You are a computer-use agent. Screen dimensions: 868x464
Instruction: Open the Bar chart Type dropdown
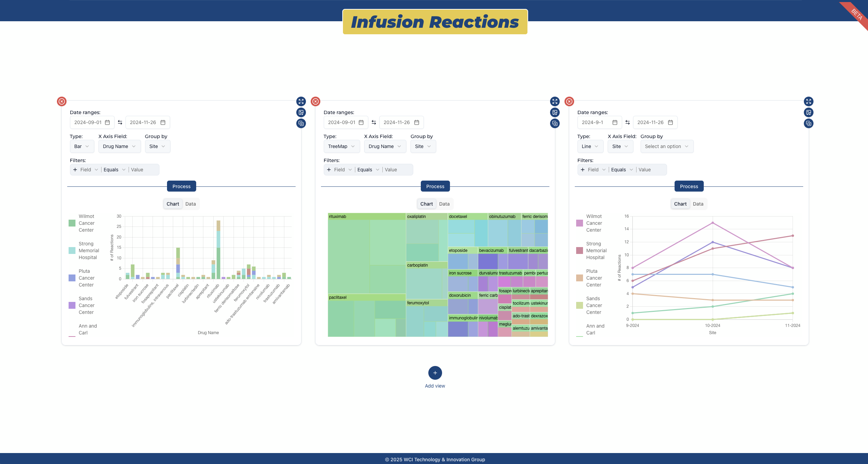[82, 146]
